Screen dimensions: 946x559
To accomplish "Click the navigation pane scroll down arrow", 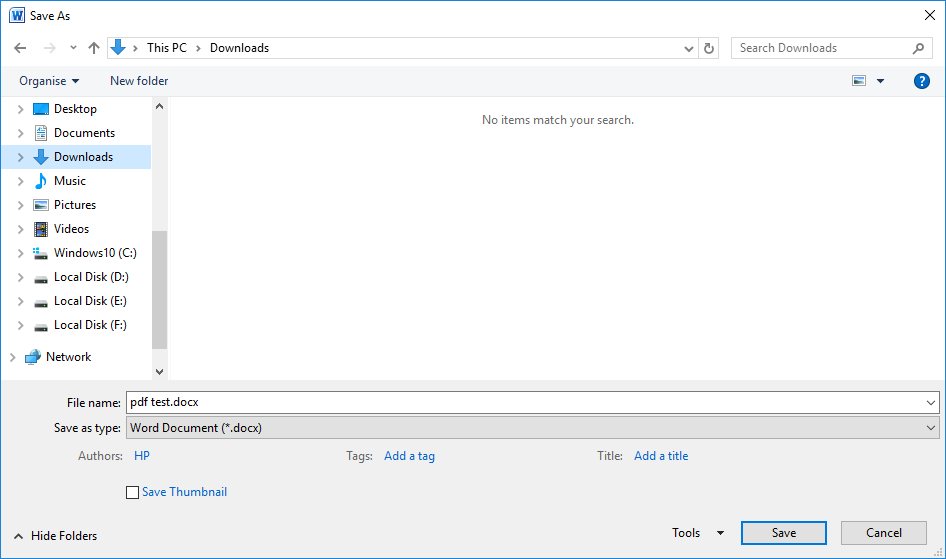I will (x=159, y=371).
